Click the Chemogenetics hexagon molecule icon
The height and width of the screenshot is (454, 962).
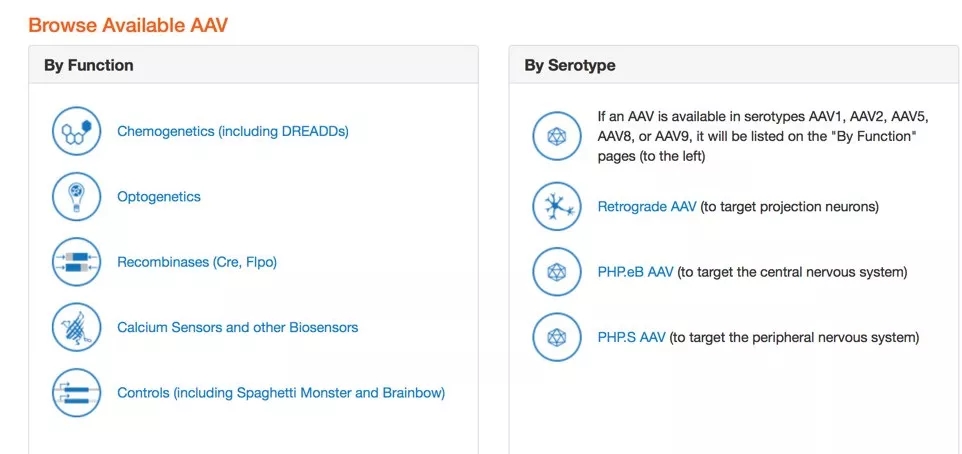77,131
